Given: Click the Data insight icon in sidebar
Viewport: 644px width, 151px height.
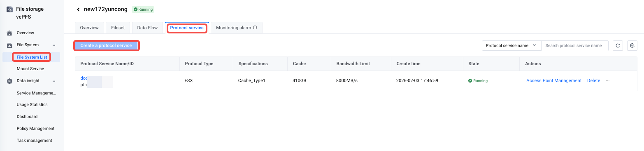Looking at the screenshot, I should 9,81.
